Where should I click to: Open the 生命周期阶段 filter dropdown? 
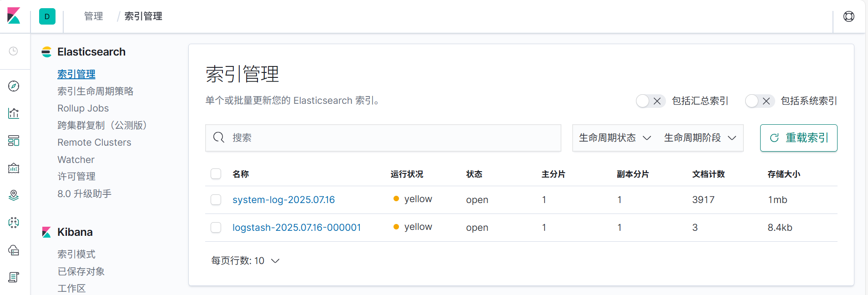pyautogui.click(x=700, y=137)
